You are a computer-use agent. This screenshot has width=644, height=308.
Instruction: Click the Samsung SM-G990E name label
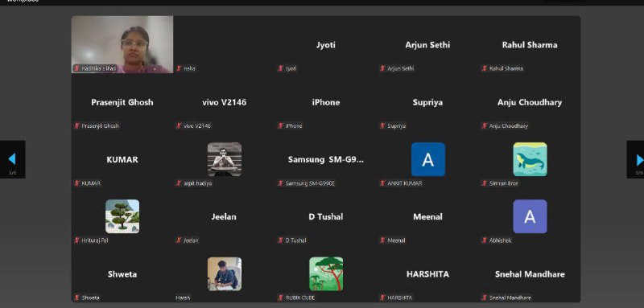click(x=310, y=183)
